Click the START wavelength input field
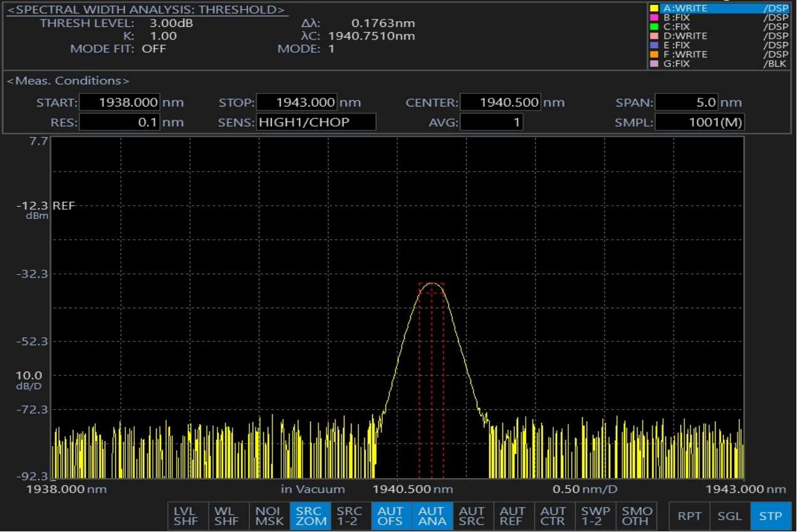Screen dimensions: 797x532 (120, 103)
